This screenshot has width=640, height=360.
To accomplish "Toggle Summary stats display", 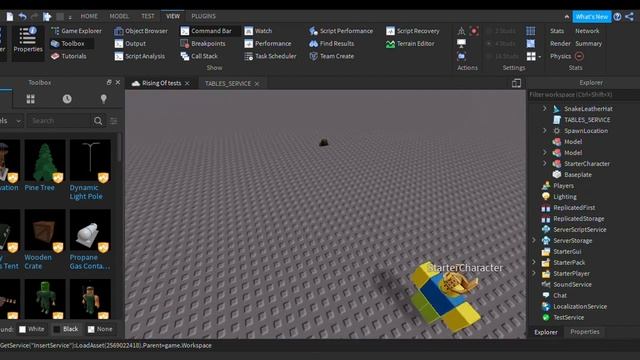I will coord(589,43).
